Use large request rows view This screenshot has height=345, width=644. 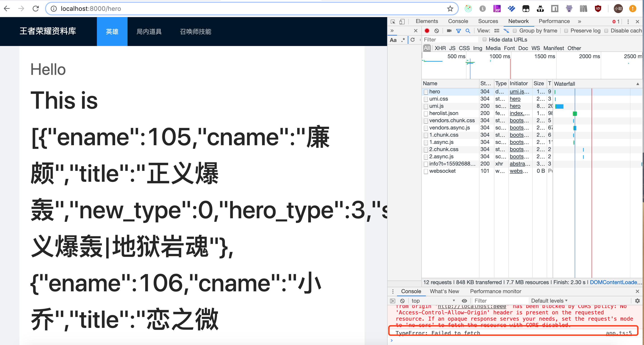tap(497, 30)
